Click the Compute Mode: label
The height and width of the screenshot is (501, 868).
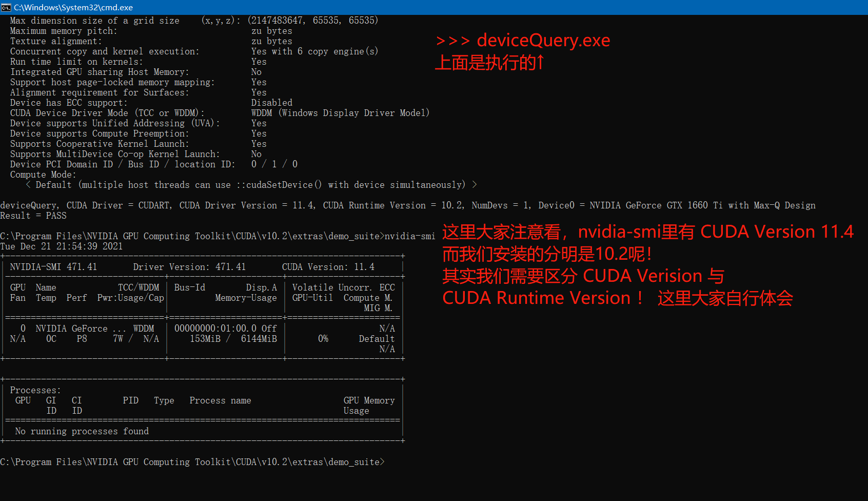[x=43, y=175]
